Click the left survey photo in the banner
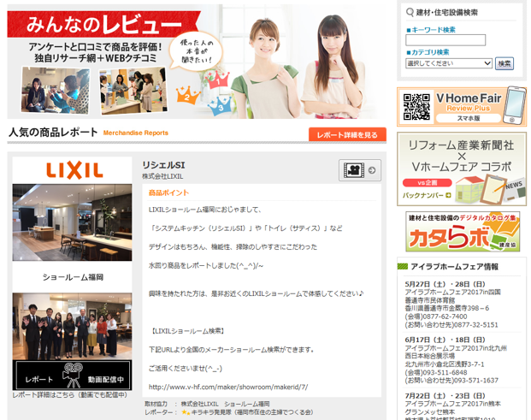531x420 pixels. click(56, 90)
